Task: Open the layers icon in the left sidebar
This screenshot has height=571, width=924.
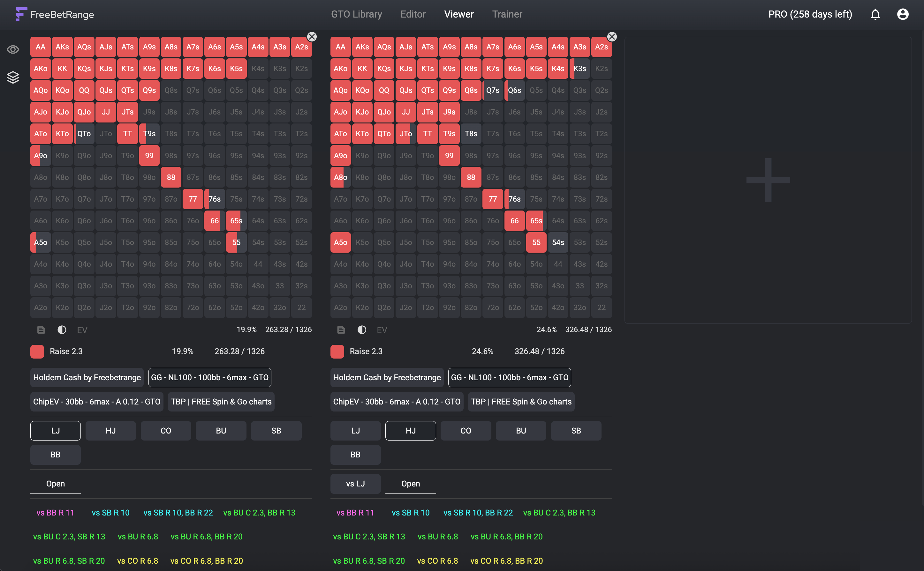Action: pos(12,77)
